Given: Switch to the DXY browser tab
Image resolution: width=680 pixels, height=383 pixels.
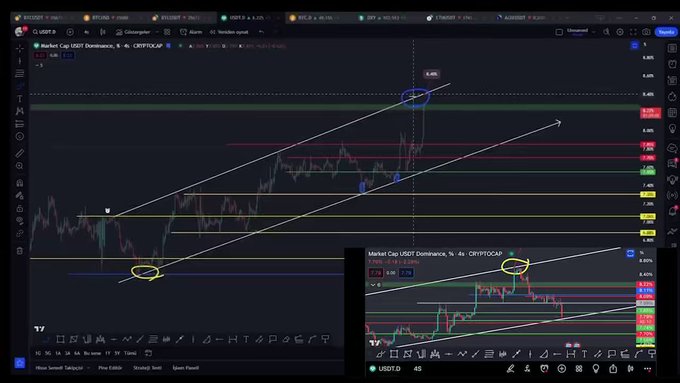Looking at the screenshot, I should coord(387,18).
